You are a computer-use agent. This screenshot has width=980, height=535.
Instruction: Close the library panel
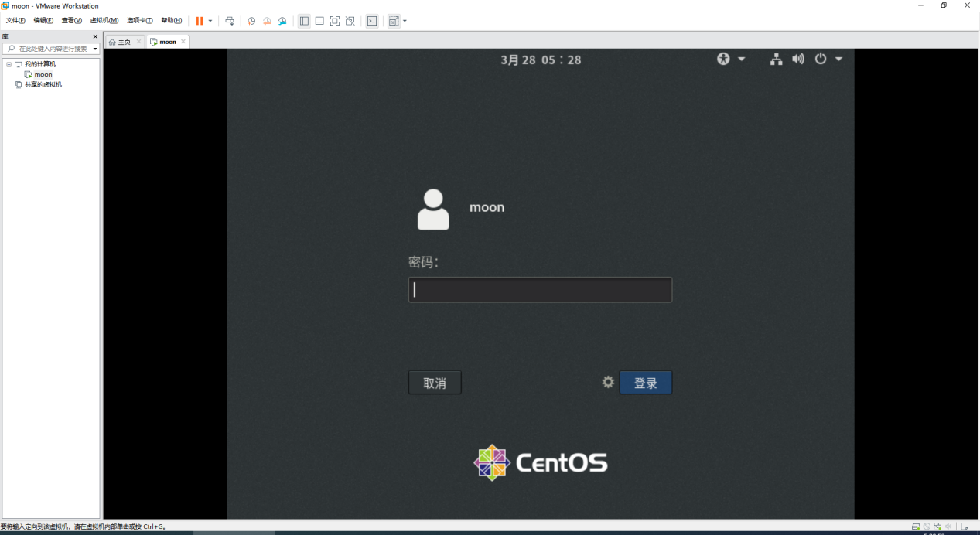(95, 36)
